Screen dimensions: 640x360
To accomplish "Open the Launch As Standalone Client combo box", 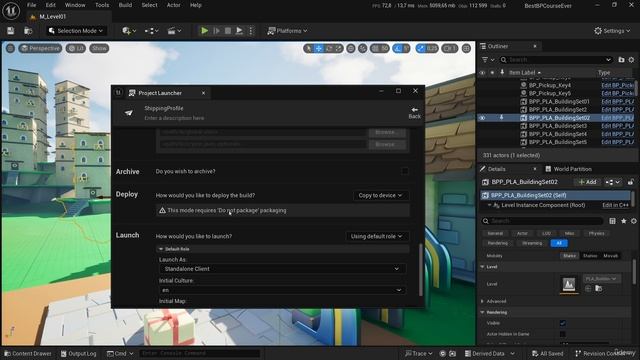I will click(282, 269).
